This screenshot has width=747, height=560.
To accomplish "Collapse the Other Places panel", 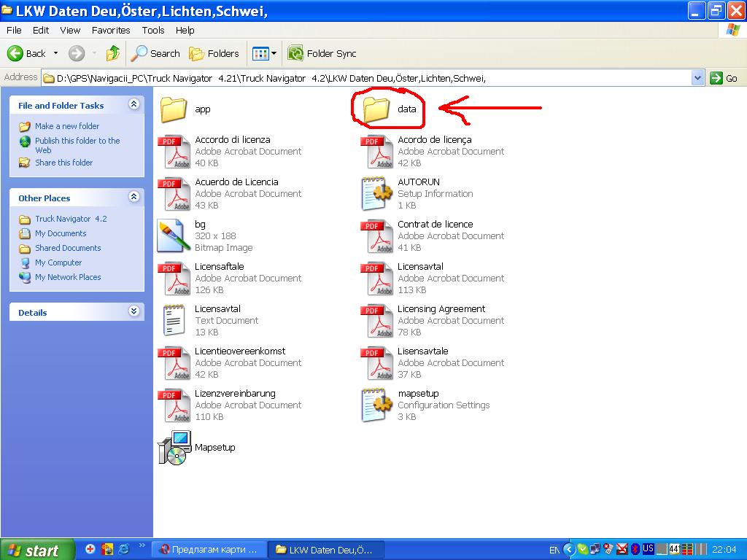I will (x=133, y=198).
